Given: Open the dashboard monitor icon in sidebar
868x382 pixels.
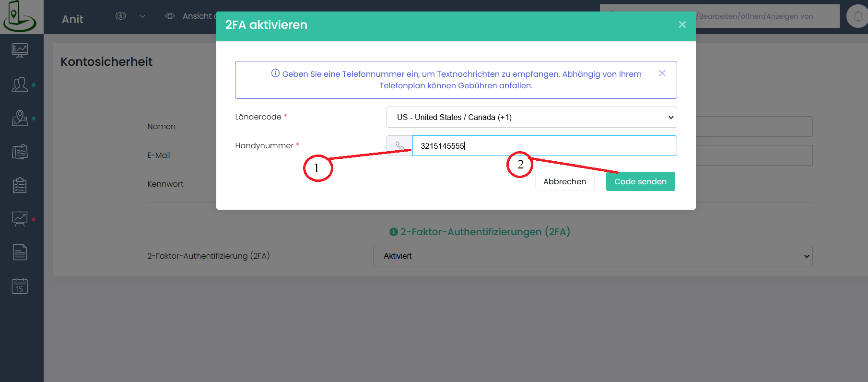Looking at the screenshot, I should click(20, 50).
